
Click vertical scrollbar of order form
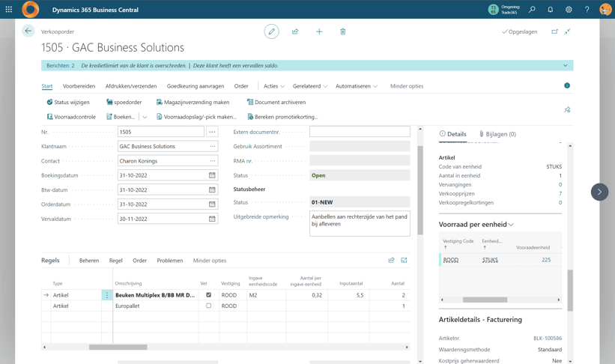(x=420, y=190)
